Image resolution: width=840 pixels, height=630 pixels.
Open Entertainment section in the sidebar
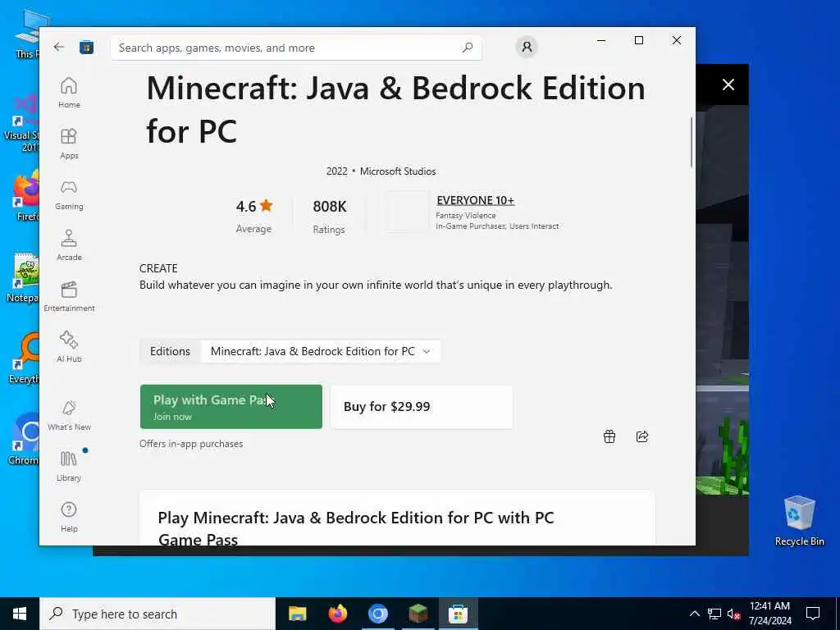point(69,296)
